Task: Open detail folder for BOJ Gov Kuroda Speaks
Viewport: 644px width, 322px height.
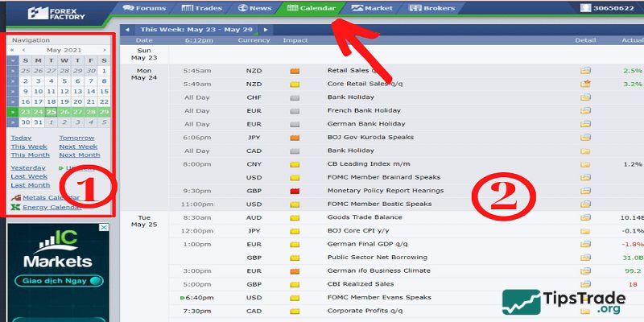Action: [x=585, y=137]
